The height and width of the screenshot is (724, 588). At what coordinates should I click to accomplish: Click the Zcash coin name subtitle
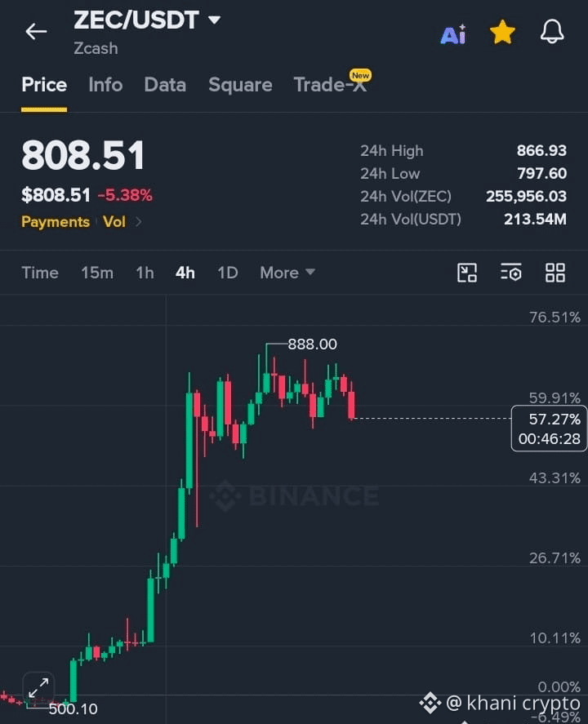96,48
